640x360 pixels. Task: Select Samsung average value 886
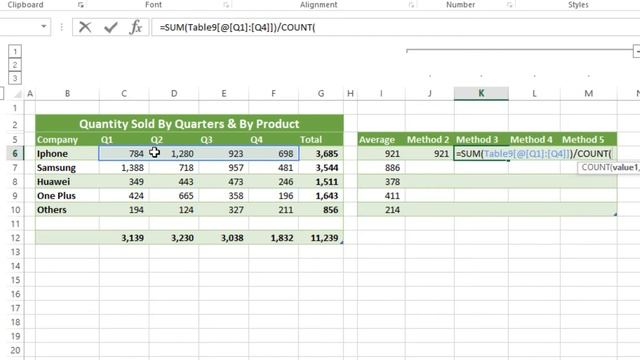coord(381,168)
